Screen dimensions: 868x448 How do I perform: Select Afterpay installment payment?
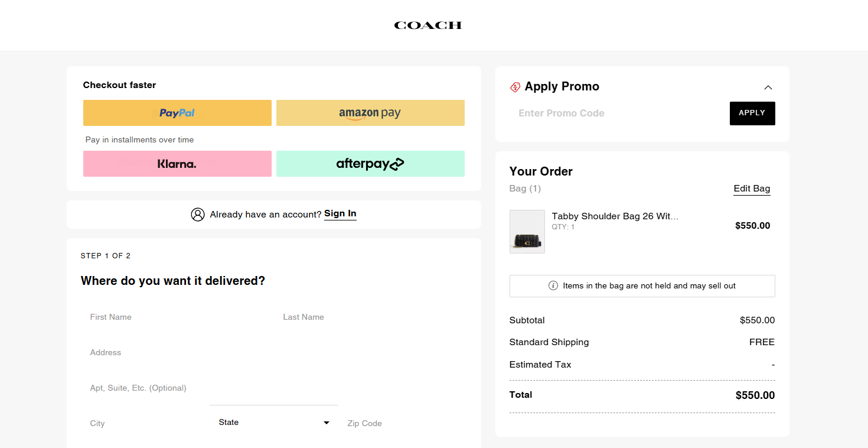(370, 164)
